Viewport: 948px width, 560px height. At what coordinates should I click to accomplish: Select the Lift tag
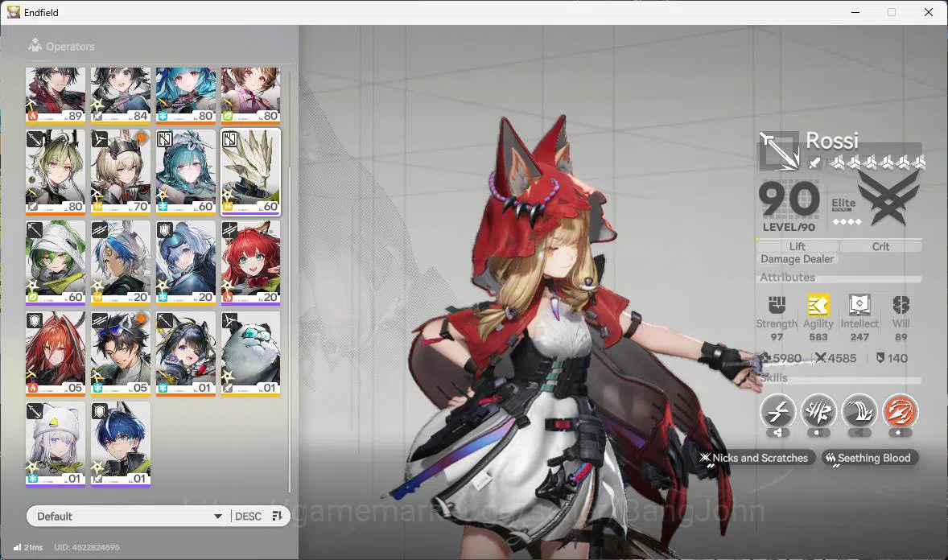tap(797, 246)
